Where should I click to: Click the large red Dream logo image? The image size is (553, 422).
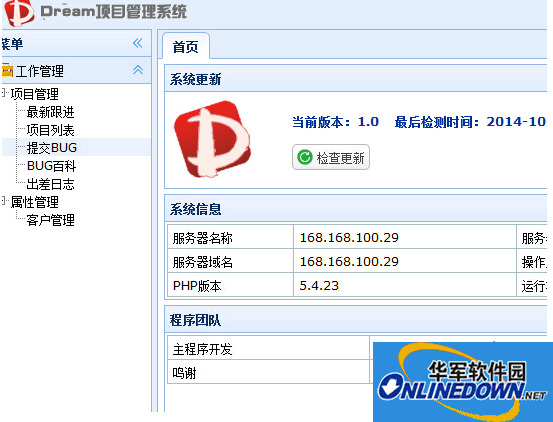[212, 139]
